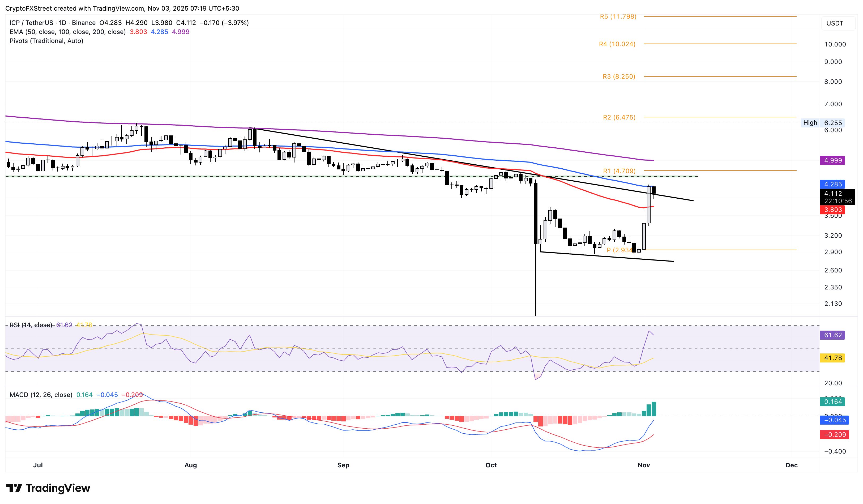Click the TradingView logo at bottom left
Screen dimensions: 863x504
pyautogui.click(x=48, y=488)
